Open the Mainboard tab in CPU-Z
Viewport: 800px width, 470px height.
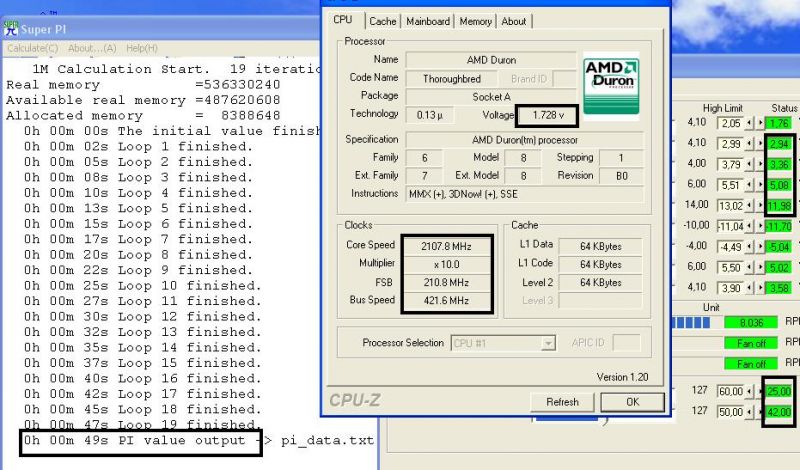tap(428, 21)
